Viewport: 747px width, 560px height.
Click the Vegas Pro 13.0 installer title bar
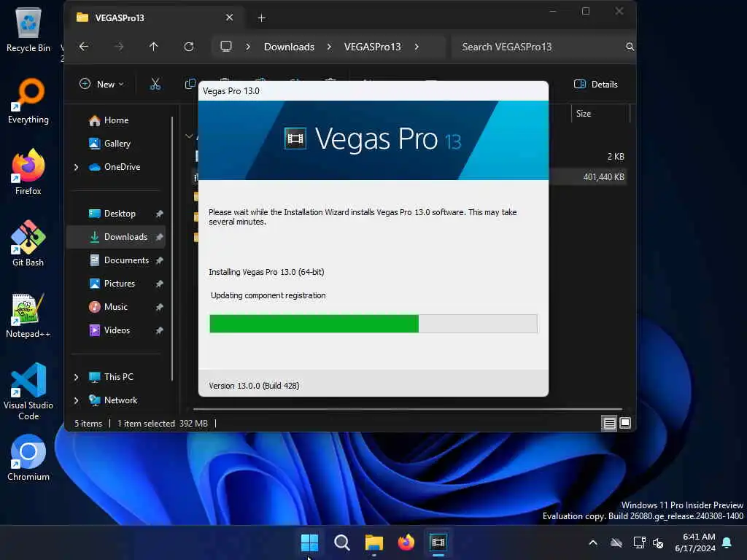(373, 91)
